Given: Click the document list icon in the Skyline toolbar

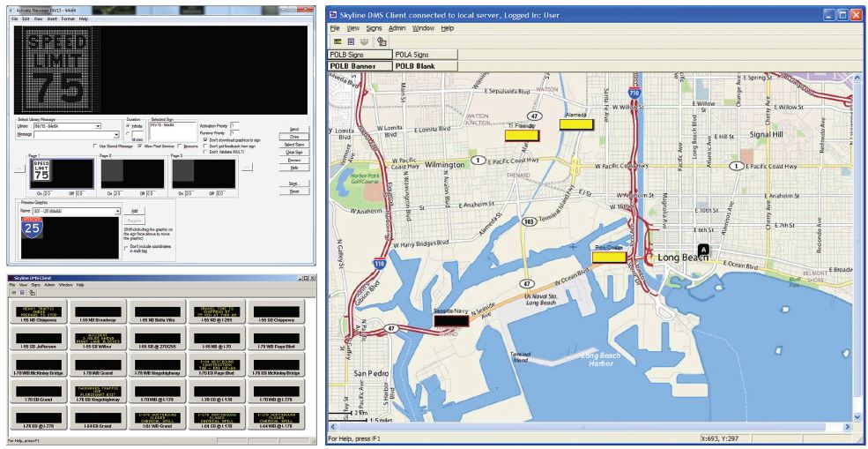Looking at the screenshot, I should (x=351, y=41).
